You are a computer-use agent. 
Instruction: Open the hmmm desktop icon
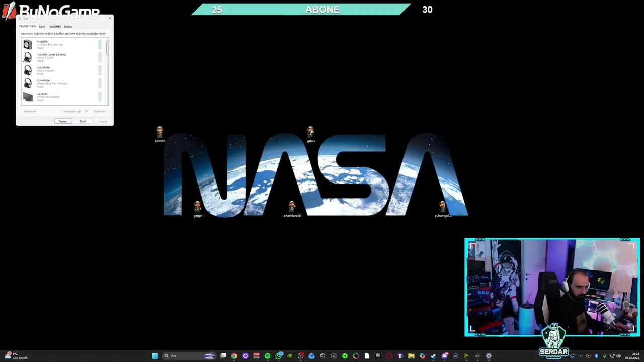click(x=159, y=134)
